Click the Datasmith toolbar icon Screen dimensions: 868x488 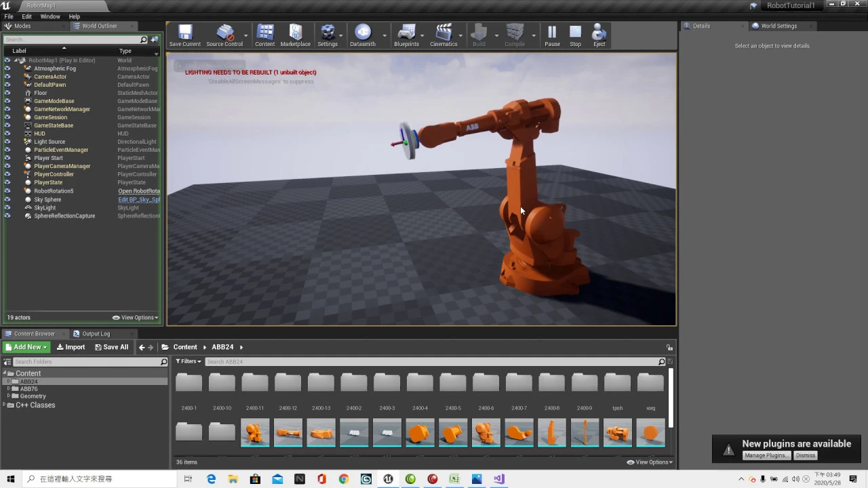363,35
